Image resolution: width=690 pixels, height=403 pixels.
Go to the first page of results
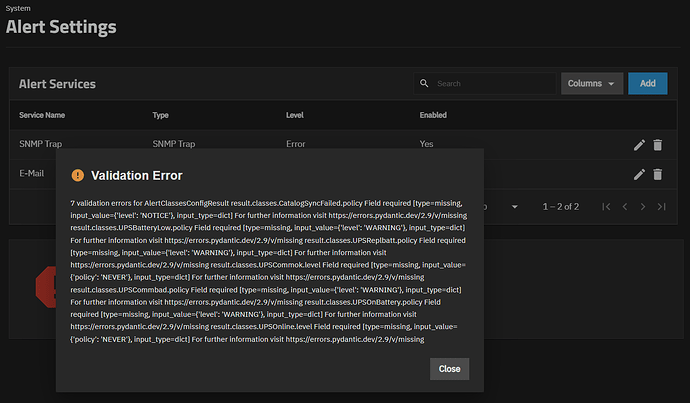click(x=605, y=207)
